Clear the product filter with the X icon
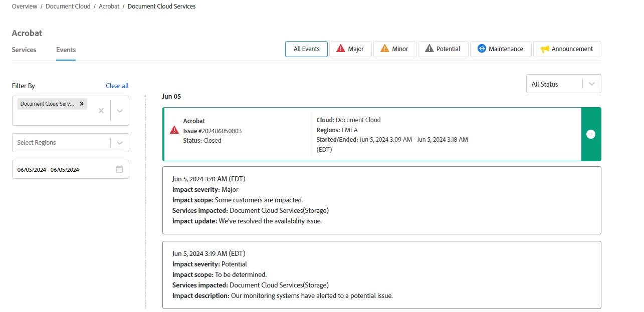 (101, 111)
